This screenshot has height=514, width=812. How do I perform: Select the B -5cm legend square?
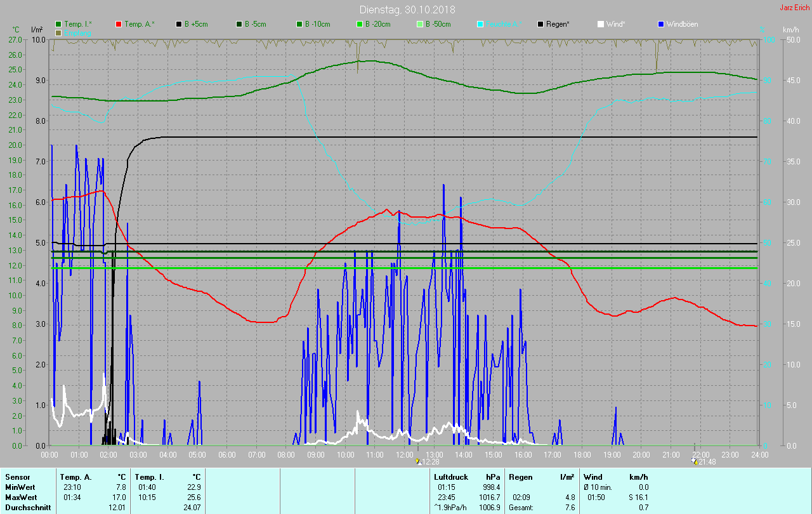(x=239, y=24)
